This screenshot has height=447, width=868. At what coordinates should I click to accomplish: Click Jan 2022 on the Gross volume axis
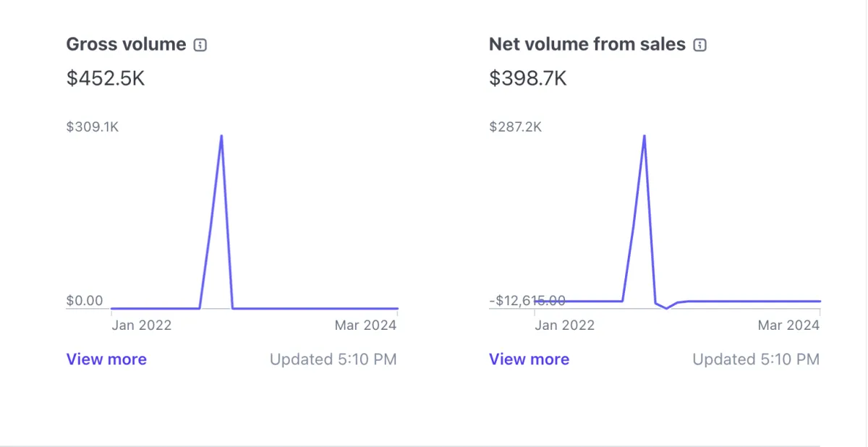tap(142, 325)
